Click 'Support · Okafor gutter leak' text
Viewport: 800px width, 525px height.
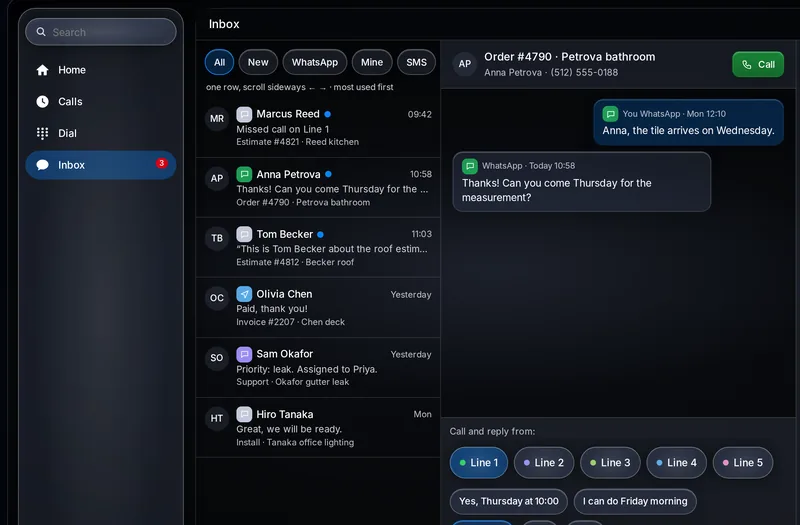(x=293, y=382)
